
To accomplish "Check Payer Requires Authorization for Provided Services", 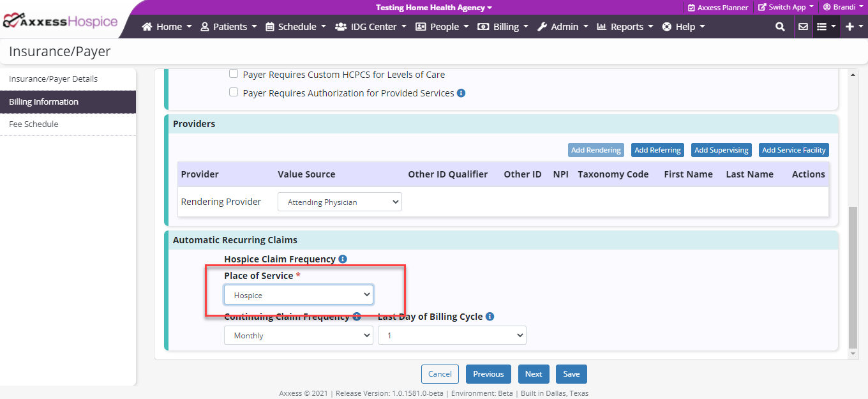I will coord(234,93).
